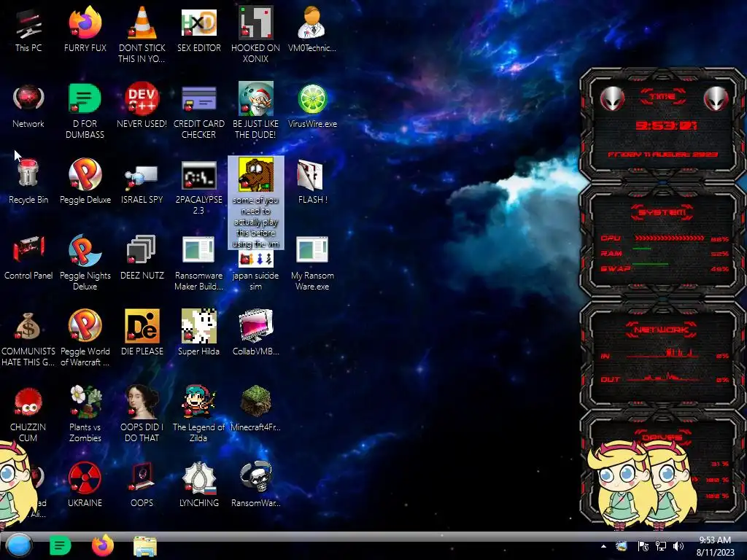Image resolution: width=747 pixels, height=560 pixels.
Task: Select the Dev C++ NEVER USED icon
Action: (142, 98)
